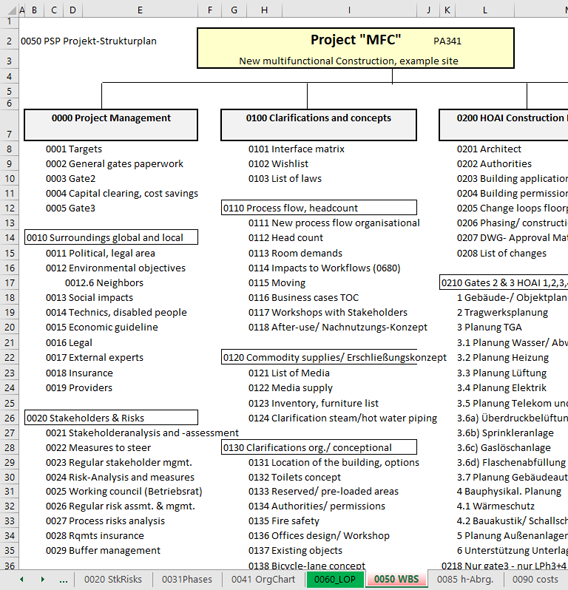568x590 pixels.
Task: Click 0021 Stakeholderanalysis and -assessment
Action: pyautogui.click(x=142, y=433)
